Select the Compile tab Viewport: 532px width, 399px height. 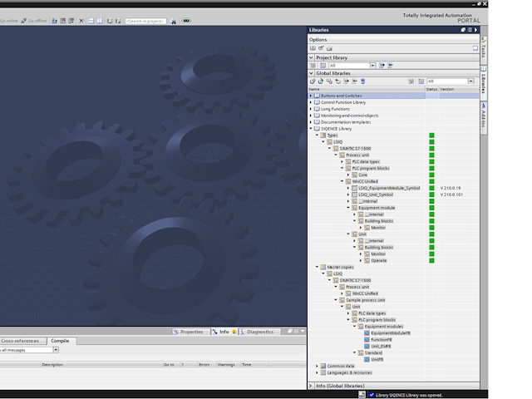pos(60,341)
